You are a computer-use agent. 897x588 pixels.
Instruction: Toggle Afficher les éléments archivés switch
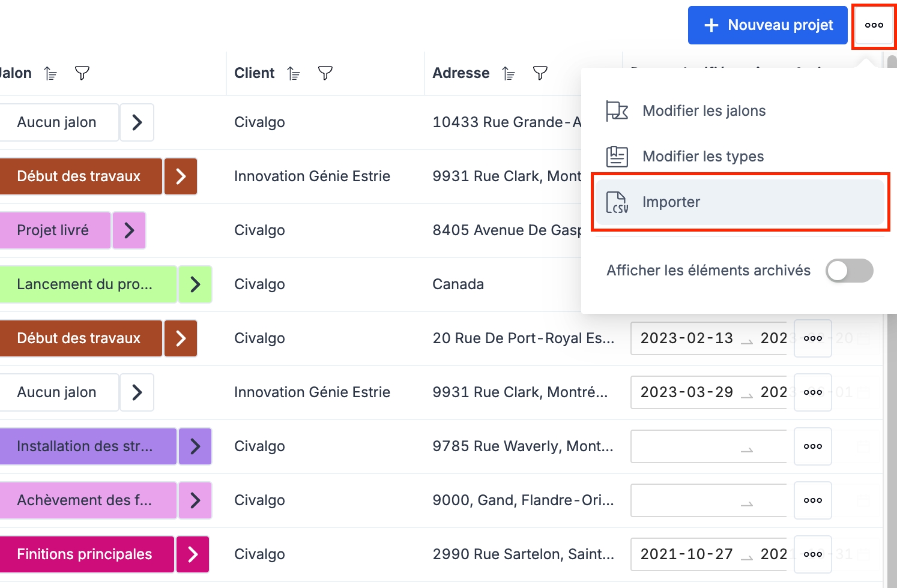click(849, 271)
